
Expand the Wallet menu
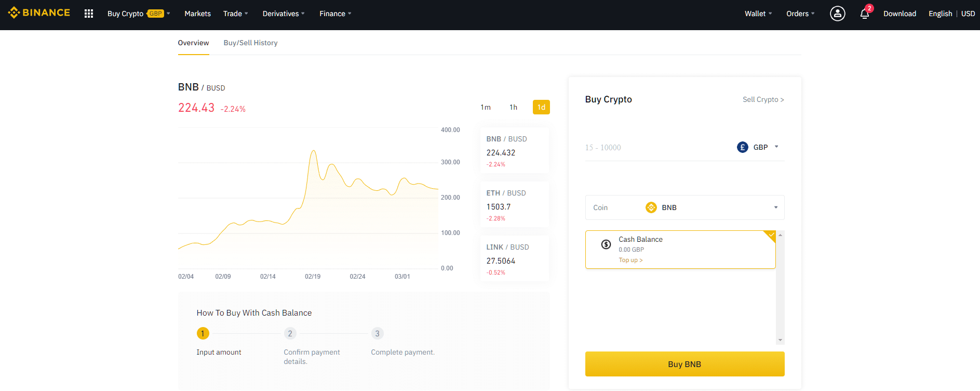pos(758,14)
